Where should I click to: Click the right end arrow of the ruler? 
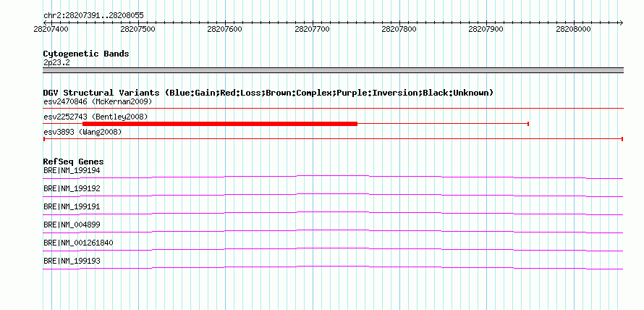tap(621, 22)
